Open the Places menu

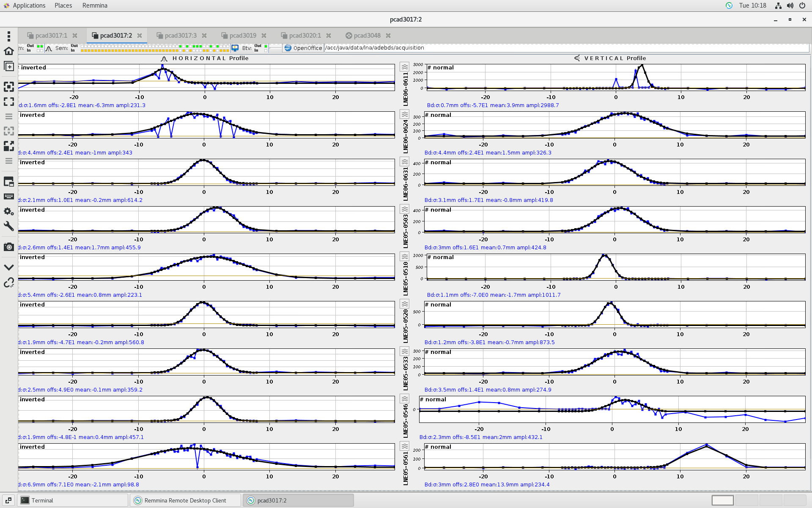(x=63, y=6)
